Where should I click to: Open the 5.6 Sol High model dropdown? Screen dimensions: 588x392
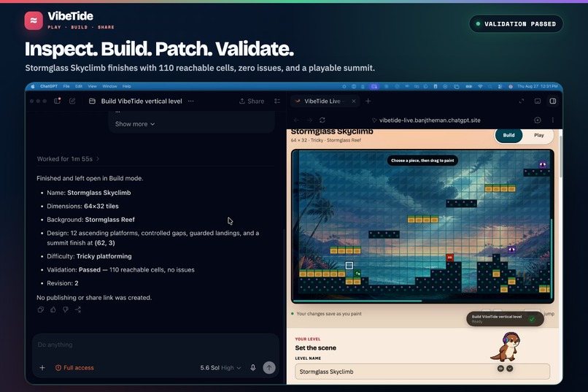point(220,368)
